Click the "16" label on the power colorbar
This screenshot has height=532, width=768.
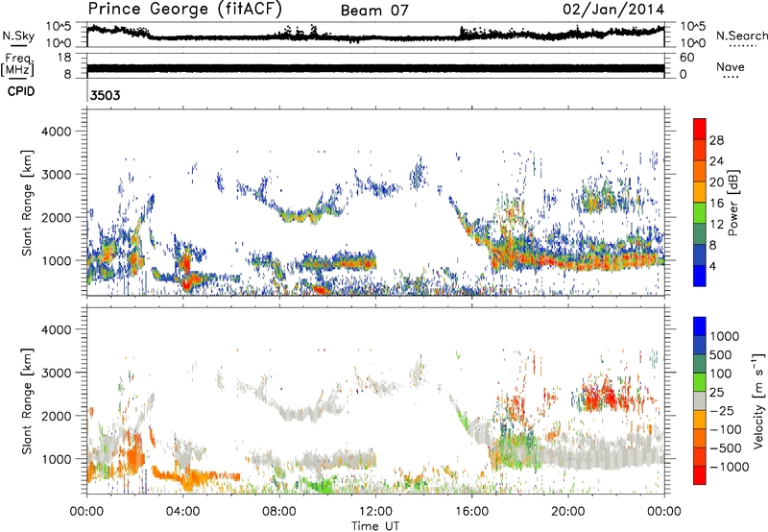click(716, 204)
